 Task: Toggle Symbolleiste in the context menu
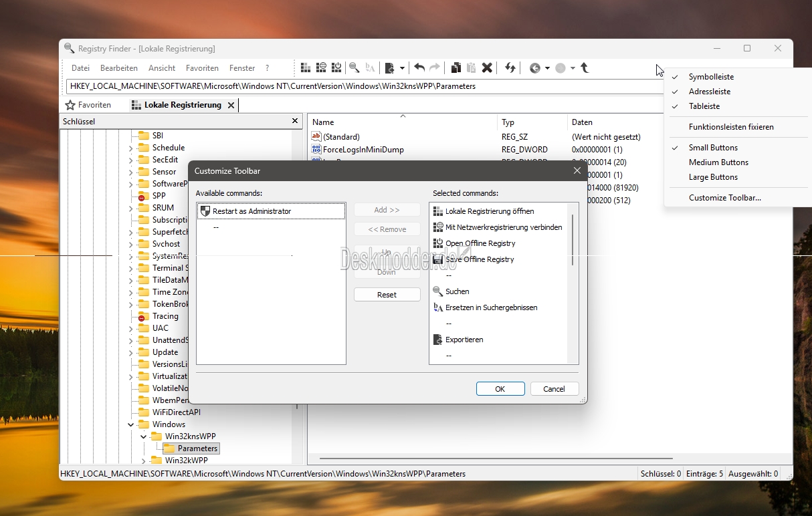[x=711, y=77]
